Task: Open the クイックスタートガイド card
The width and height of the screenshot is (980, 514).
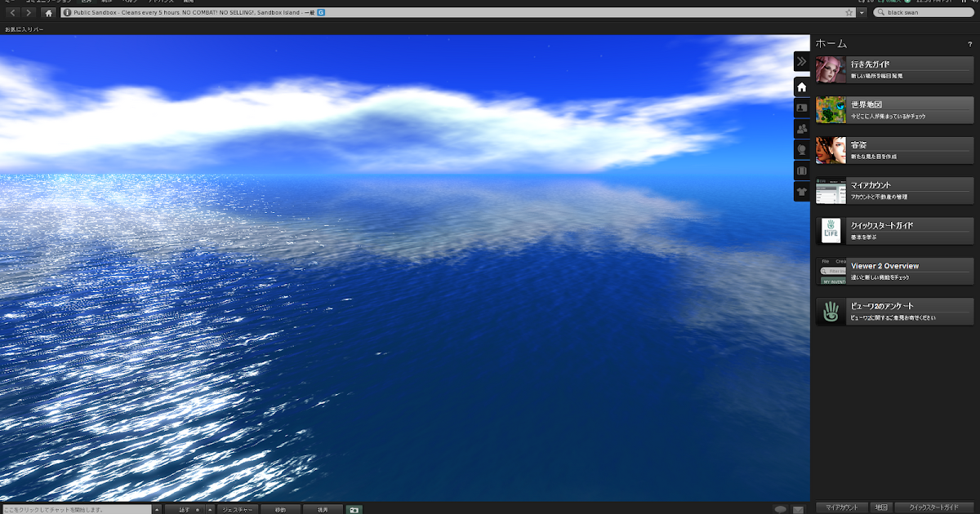Action: (x=894, y=231)
